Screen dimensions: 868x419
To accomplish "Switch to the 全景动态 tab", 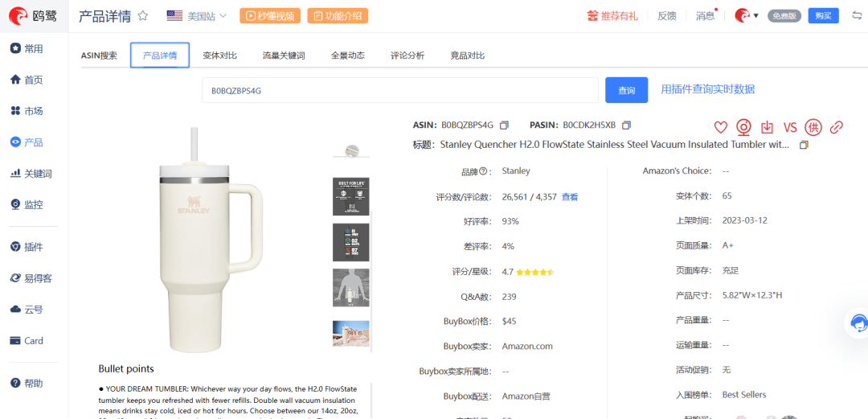I will [x=348, y=55].
